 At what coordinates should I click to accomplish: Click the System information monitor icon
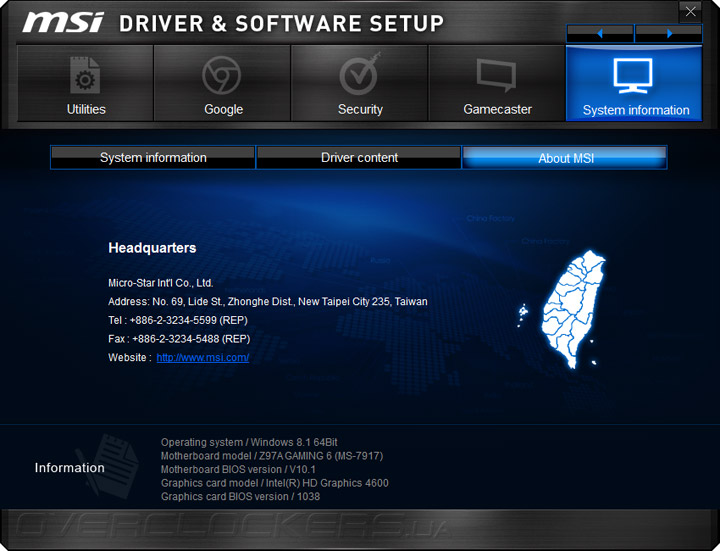click(x=633, y=76)
